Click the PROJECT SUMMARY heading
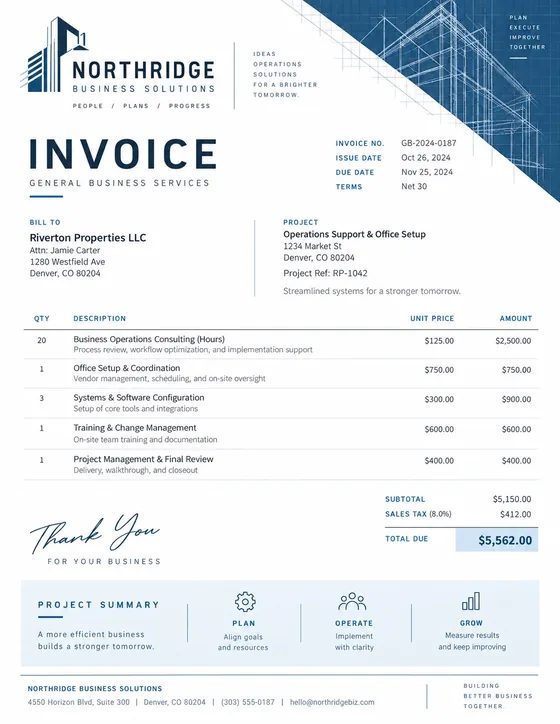Image resolution: width=560 pixels, height=724 pixels. point(99,605)
